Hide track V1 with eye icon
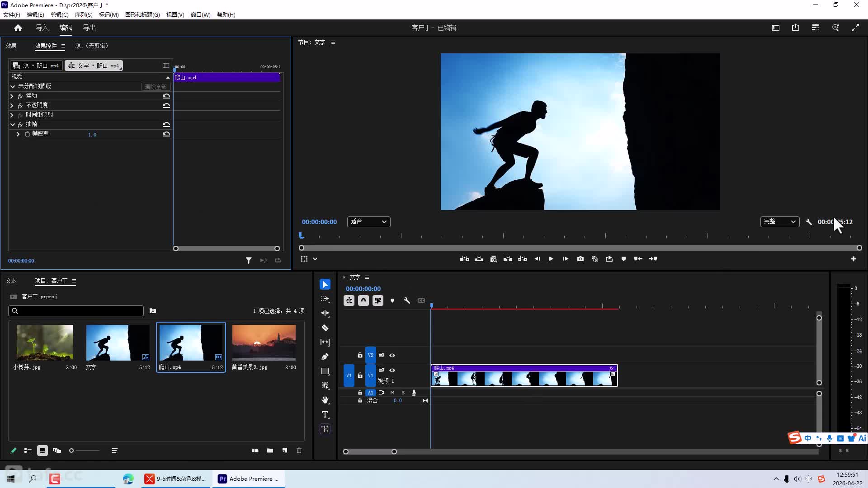This screenshot has height=488, width=868. click(x=392, y=370)
